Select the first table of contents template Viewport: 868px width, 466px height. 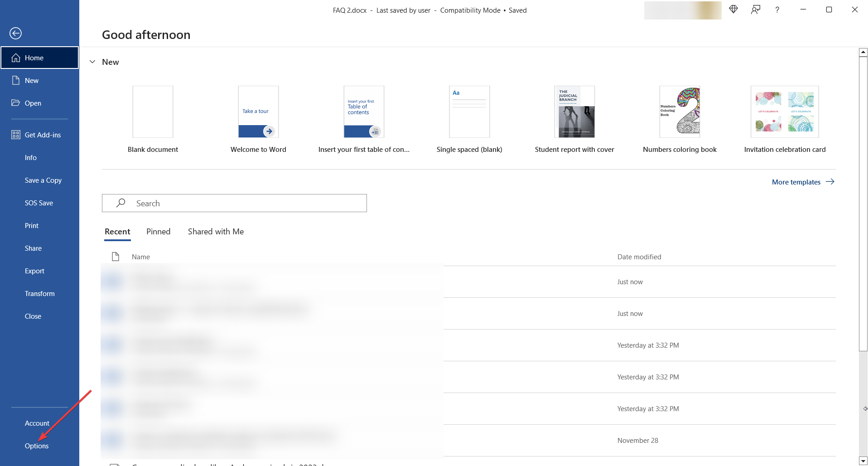click(364, 120)
